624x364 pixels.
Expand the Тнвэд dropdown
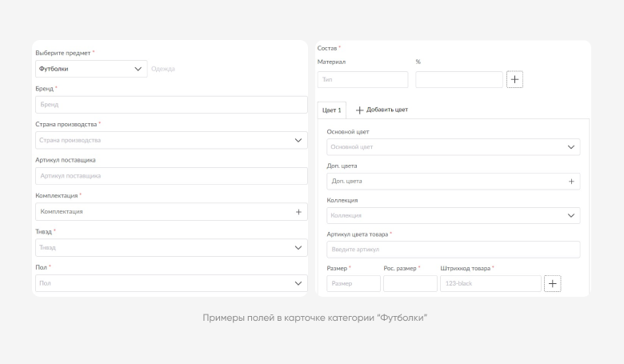point(171,247)
